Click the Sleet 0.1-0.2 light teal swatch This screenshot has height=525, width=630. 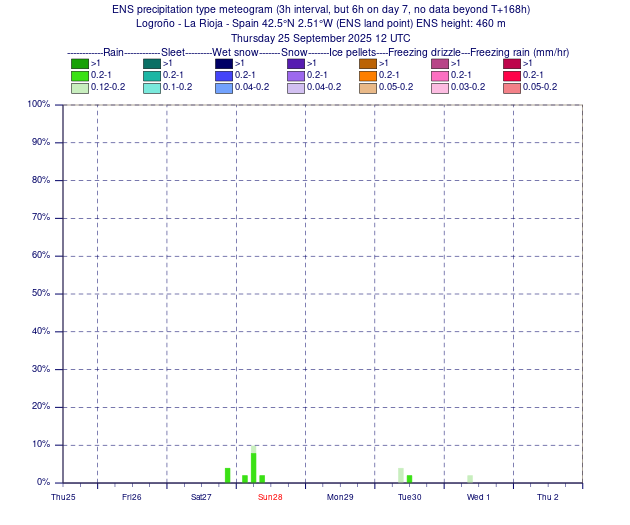(x=152, y=88)
